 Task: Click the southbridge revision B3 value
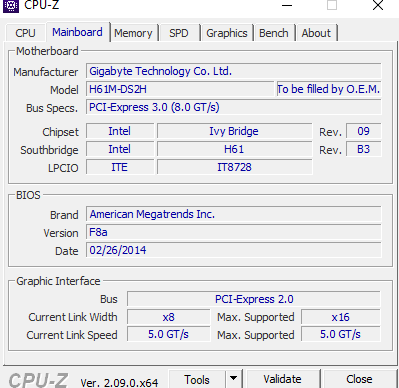[x=363, y=149]
